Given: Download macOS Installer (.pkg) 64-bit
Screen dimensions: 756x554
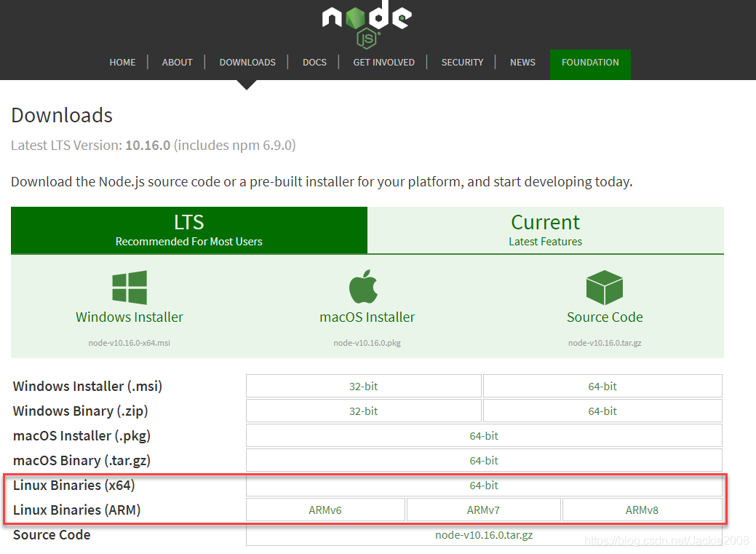Looking at the screenshot, I should [x=484, y=436].
